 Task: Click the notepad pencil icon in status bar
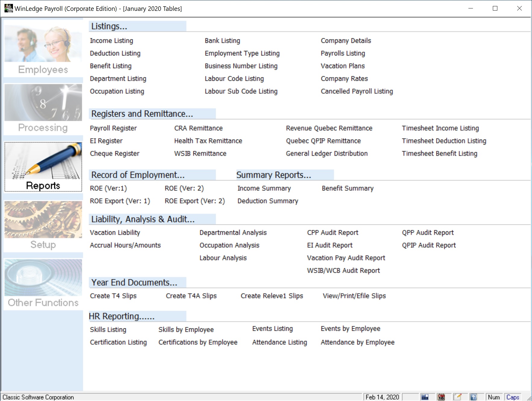pyautogui.click(x=457, y=397)
